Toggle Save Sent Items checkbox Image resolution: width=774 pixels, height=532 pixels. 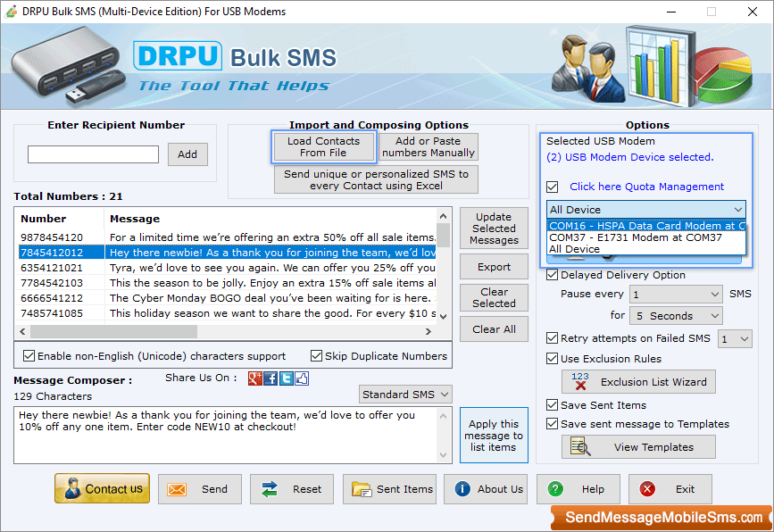point(553,405)
